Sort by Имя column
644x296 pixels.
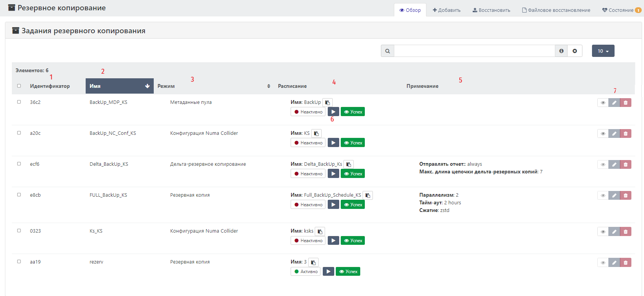(x=120, y=86)
